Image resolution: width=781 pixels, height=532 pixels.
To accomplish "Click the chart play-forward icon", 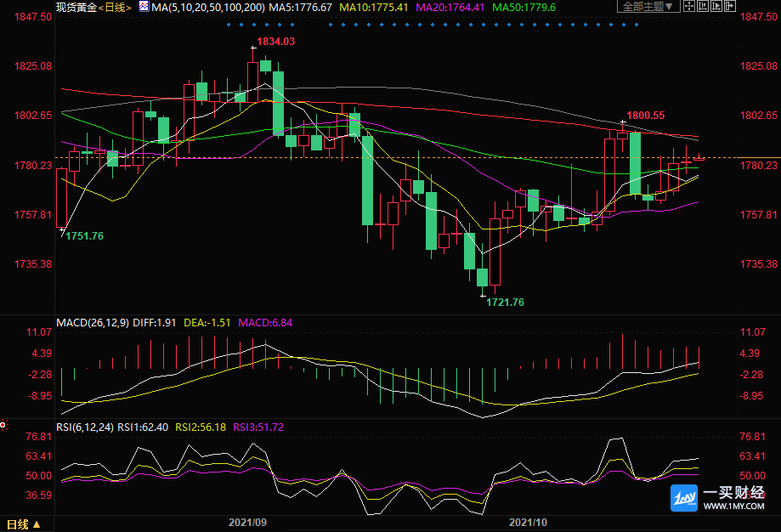I will 716,7.
